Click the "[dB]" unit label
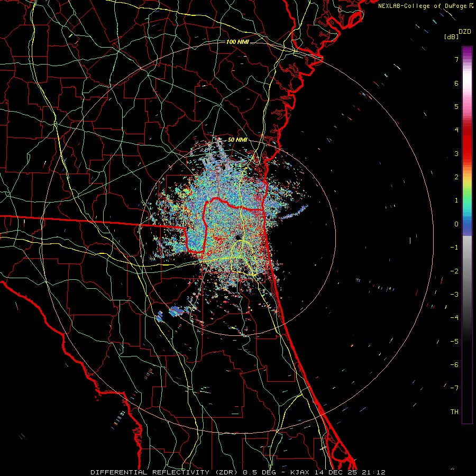Viewport: 476px width, 476px height. (451, 36)
